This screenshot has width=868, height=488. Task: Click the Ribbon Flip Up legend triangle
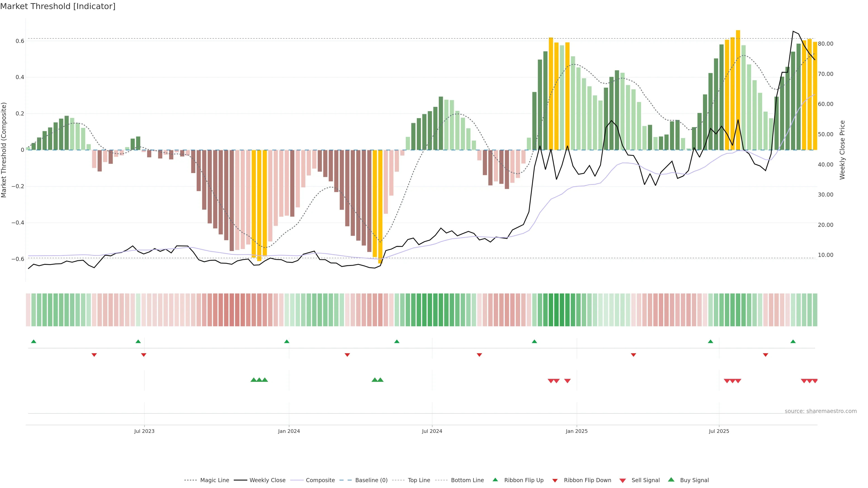tap(495, 480)
